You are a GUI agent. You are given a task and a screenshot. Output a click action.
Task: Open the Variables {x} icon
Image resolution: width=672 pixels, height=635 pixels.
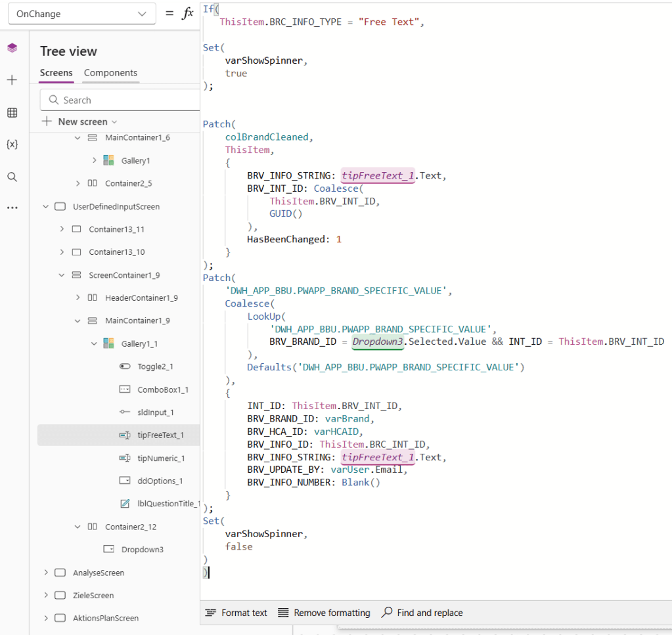point(12,144)
